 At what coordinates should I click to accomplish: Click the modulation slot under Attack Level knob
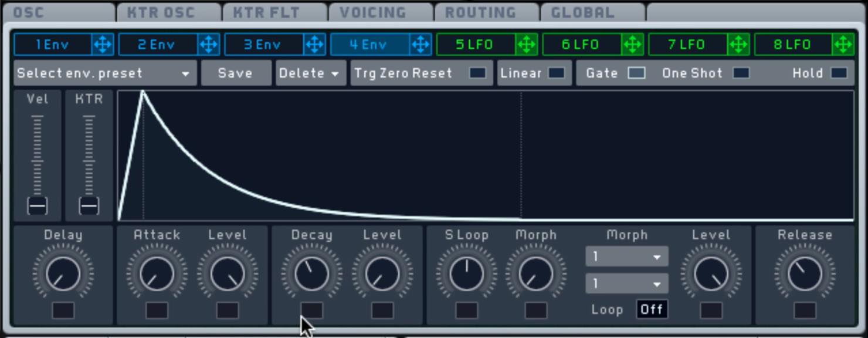228,310
